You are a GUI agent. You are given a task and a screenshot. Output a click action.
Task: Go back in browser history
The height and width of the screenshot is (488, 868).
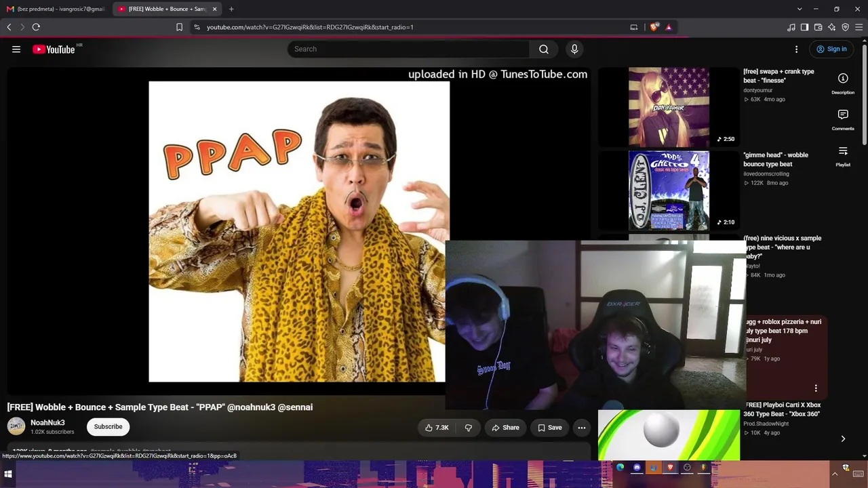(9, 27)
